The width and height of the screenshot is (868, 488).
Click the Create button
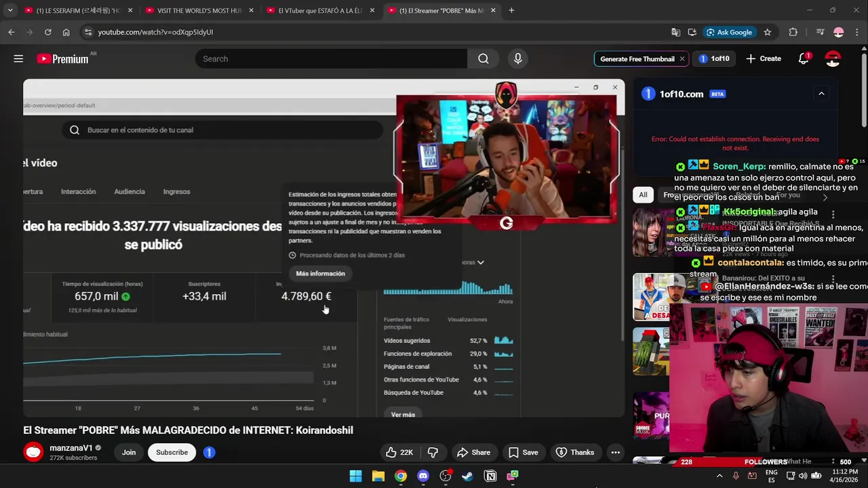pyautogui.click(x=764, y=59)
